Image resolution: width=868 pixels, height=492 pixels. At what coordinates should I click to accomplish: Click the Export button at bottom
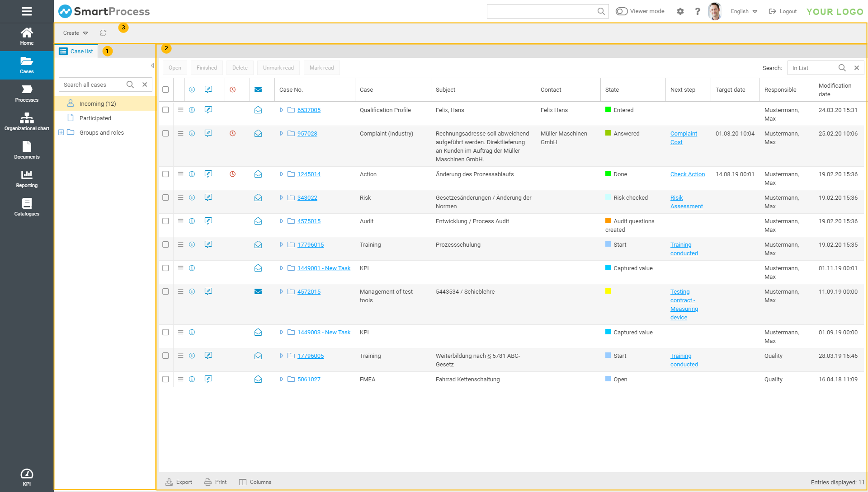point(179,482)
